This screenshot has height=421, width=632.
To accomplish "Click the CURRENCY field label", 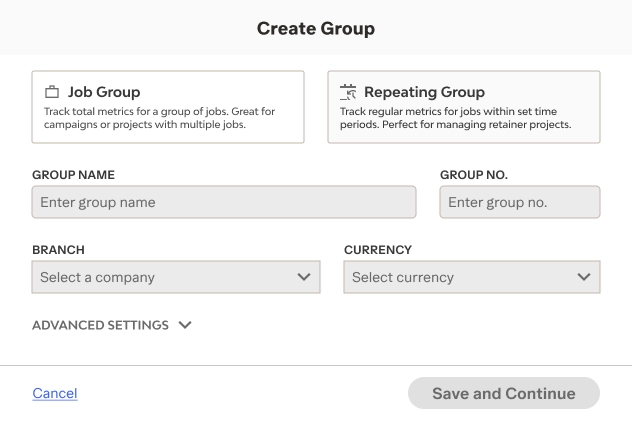I will 378,250.
